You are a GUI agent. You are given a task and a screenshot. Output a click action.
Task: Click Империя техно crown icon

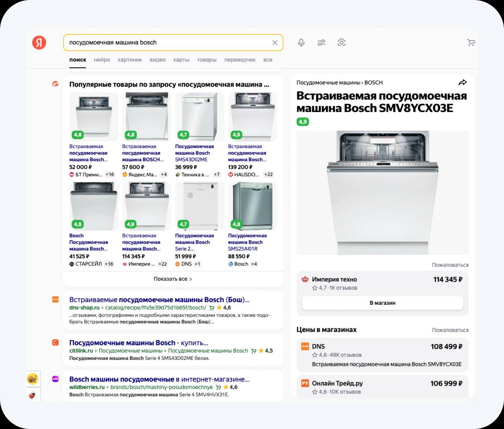pyautogui.click(x=305, y=279)
